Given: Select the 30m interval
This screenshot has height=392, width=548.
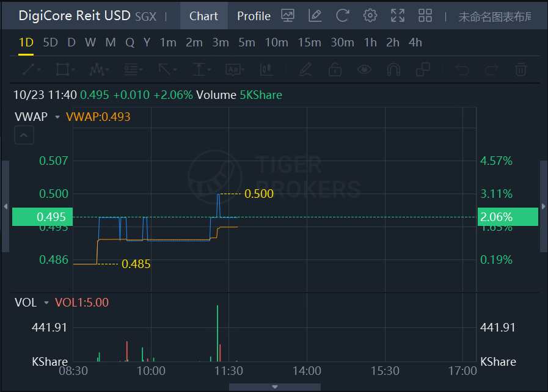Looking at the screenshot, I should (x=343, y=43).
